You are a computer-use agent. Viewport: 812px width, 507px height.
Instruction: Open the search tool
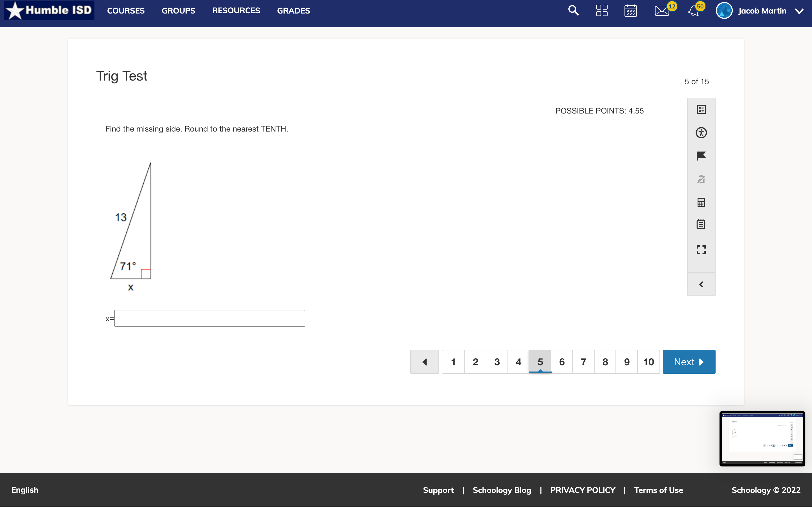(x=573, y=10)
